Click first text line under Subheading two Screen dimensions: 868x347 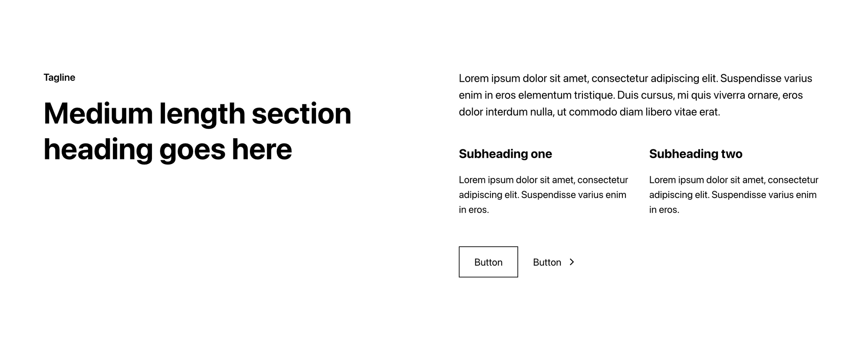(733, 180)
